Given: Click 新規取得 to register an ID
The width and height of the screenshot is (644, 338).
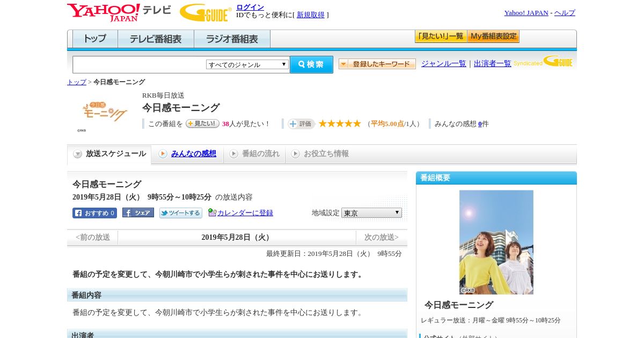Looking at the screenshot, I should [311, 15].
